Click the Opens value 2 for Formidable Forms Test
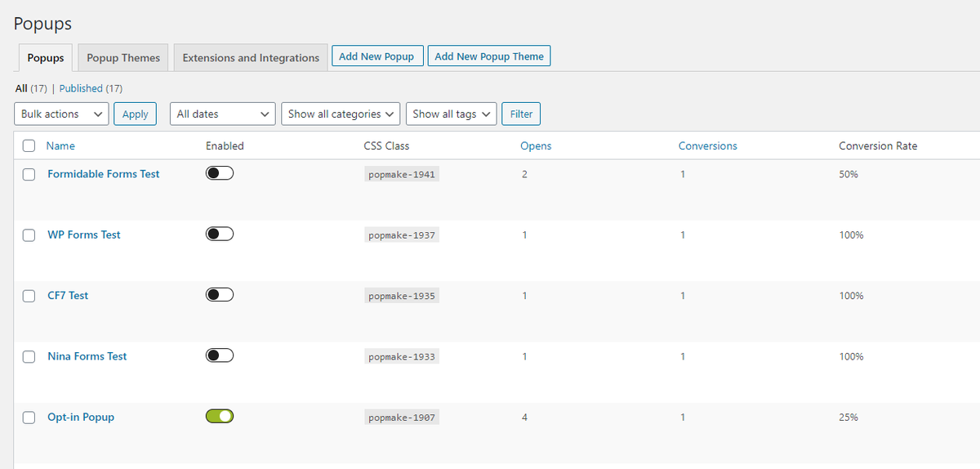Image resolution: width=980 pixels, height=469 pixels. tap(524, 174)
